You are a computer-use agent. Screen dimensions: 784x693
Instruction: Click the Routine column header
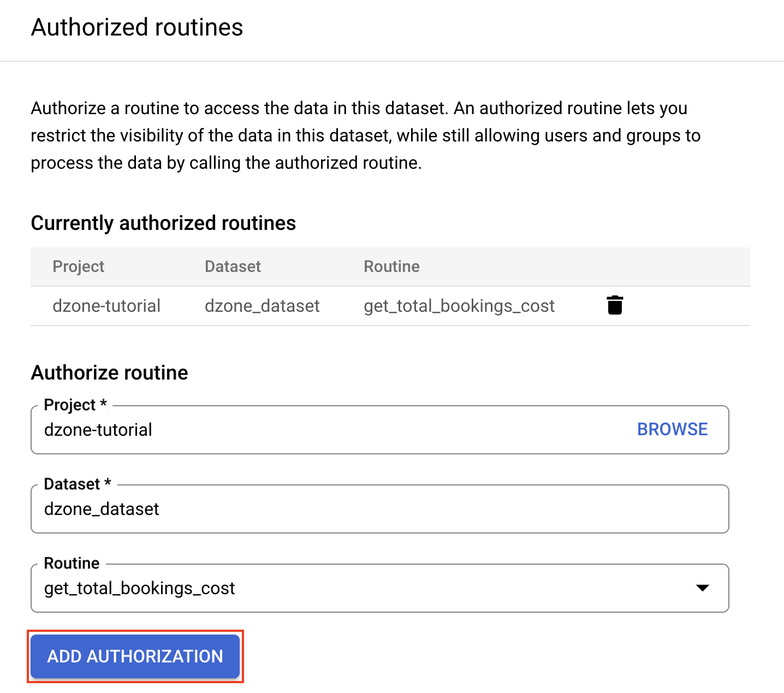(391, 266)
